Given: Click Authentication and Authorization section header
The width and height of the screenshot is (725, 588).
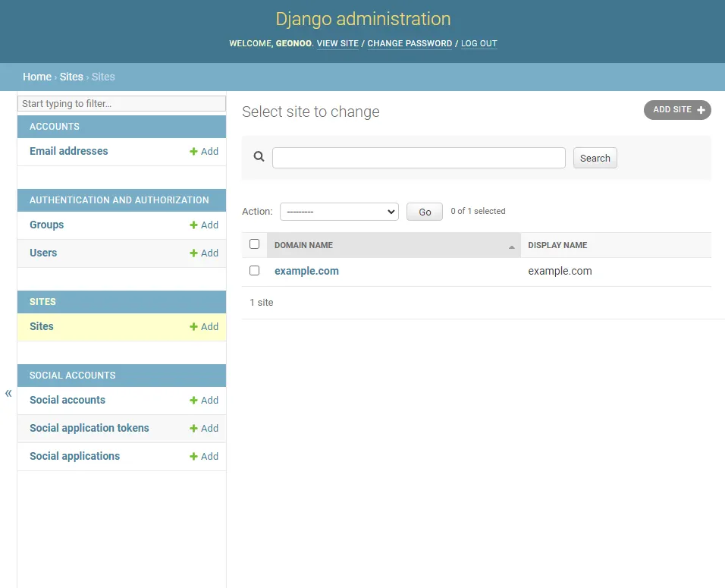Looking at the screenshot, I should pos(121,200).
